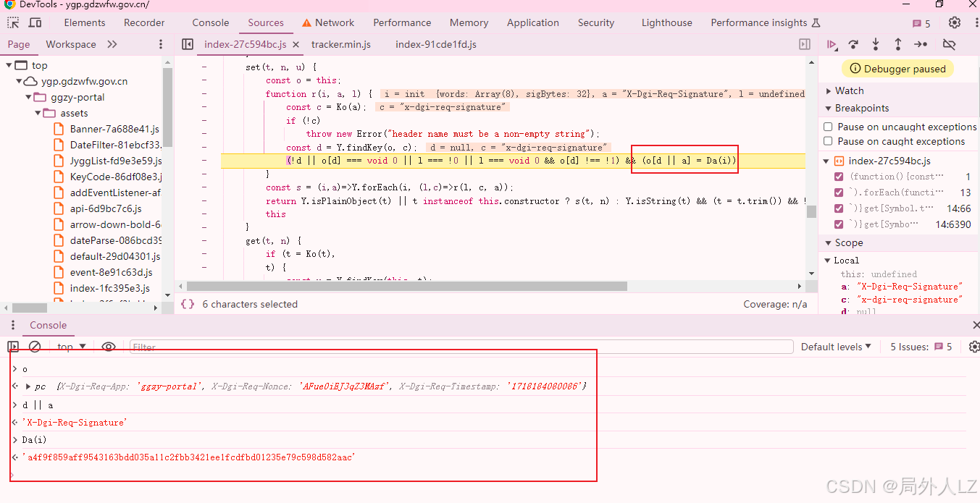Uncheck breakpoint at line 1
The image size is (980, 503).
tap(839, 177)
